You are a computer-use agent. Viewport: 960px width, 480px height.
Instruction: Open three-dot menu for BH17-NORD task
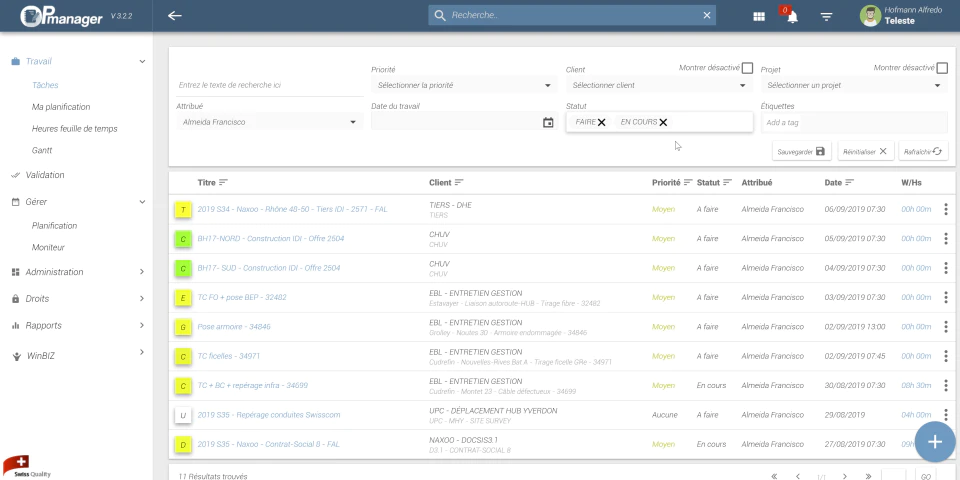click(x=945, y=239)
